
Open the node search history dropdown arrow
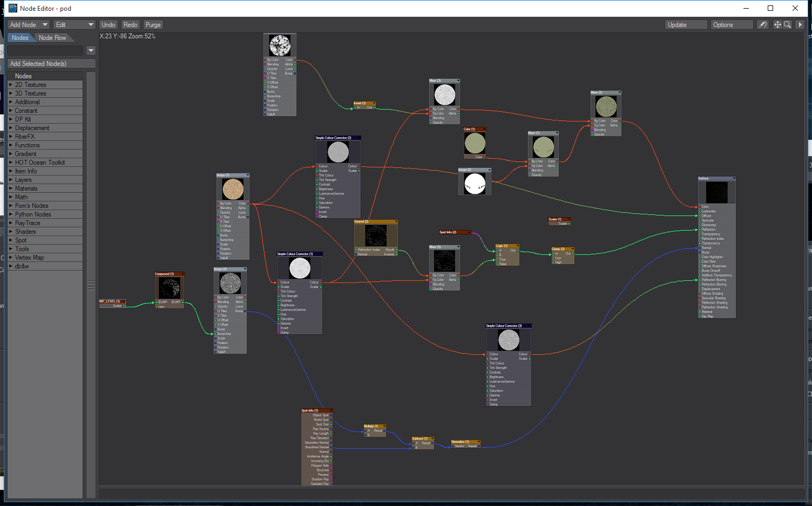point(91,51)
